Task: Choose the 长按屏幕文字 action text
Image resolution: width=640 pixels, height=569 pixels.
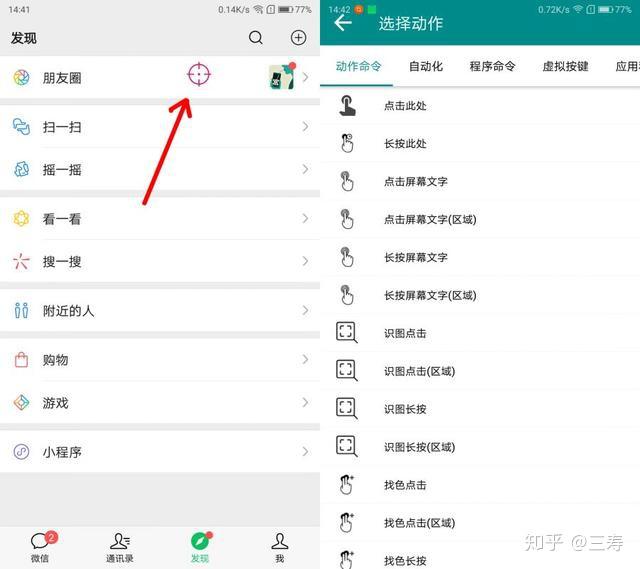Action: point(416,258)
